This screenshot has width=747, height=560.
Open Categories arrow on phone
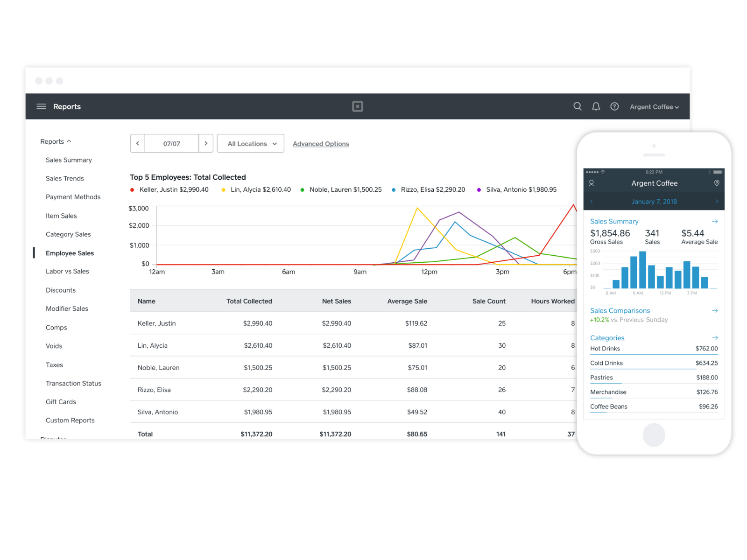tap(715, 337)
